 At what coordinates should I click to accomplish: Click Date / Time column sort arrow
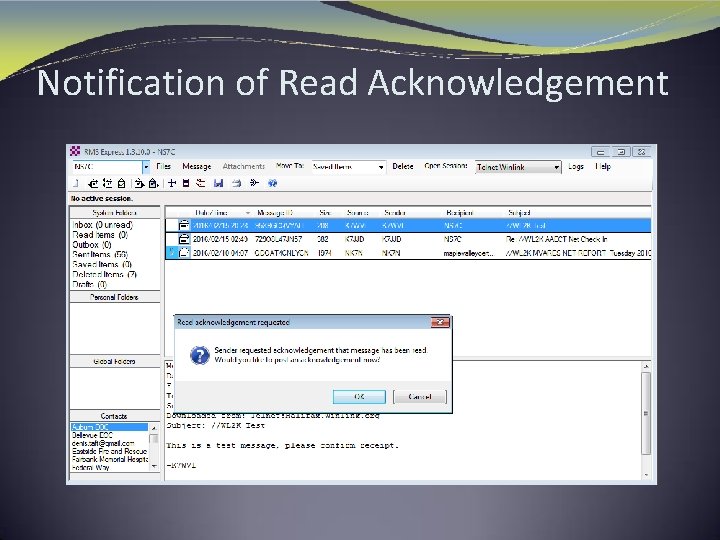248,213
